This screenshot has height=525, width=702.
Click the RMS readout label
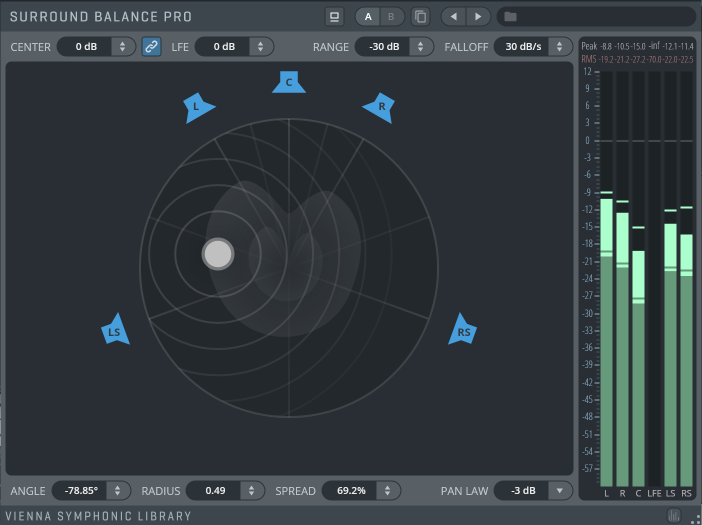(589, 59)
